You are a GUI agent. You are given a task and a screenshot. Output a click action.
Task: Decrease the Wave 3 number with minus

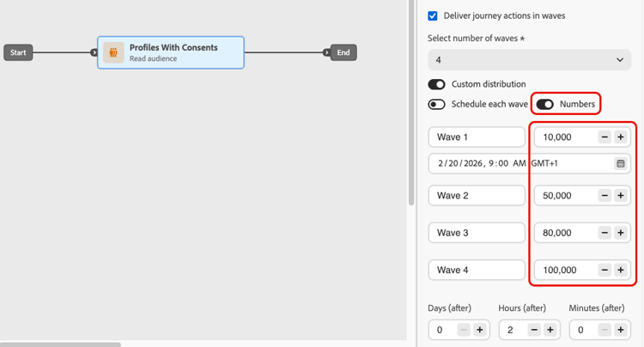(x=605, y=233)
